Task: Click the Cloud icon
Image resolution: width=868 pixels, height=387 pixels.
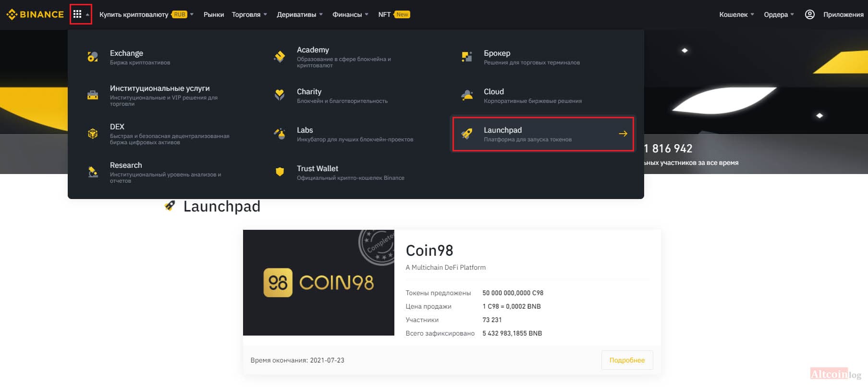Action: coord(467,95)
